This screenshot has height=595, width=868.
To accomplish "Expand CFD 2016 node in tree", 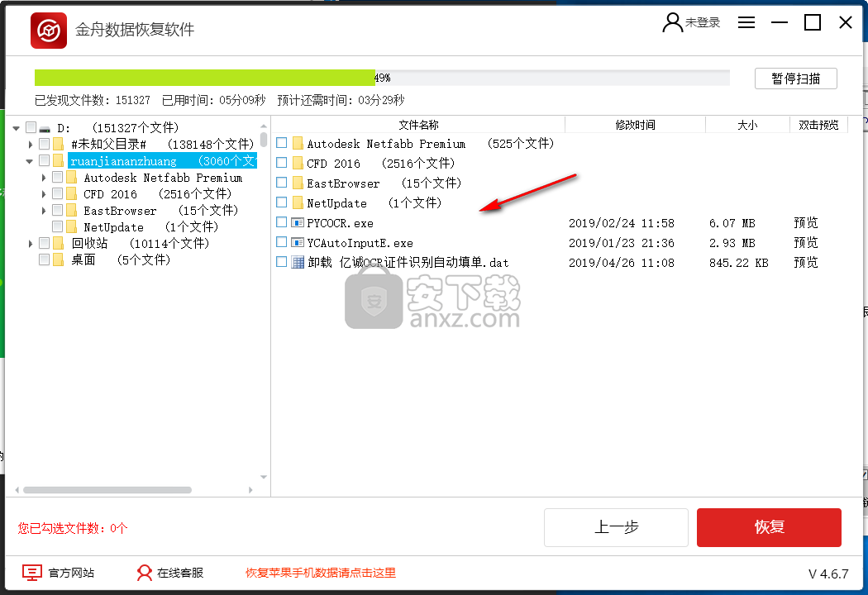I will 44,194.
